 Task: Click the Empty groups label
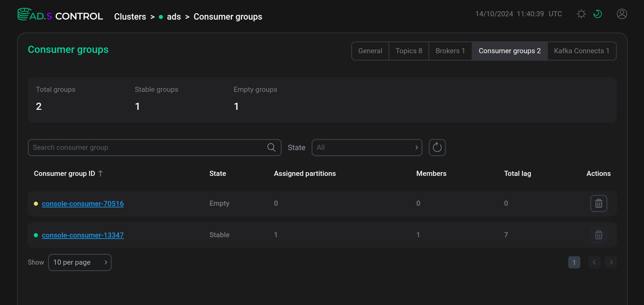coord(255,89)
